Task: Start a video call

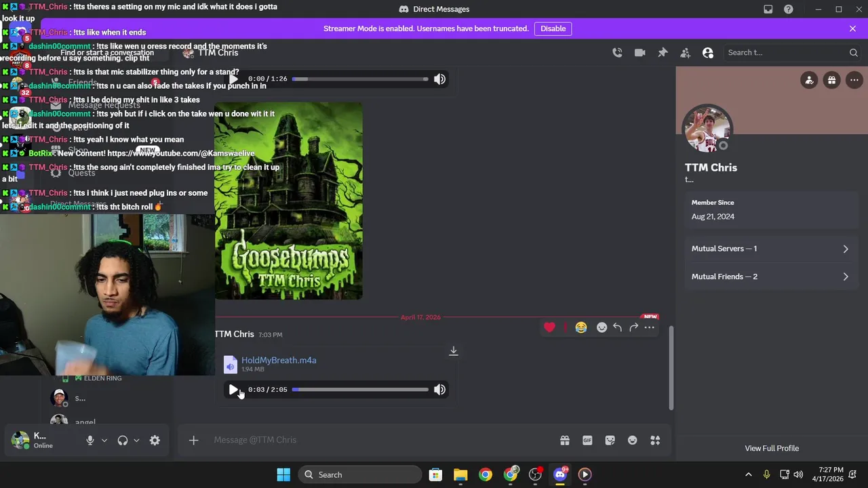Action: (x=639, y=52)
